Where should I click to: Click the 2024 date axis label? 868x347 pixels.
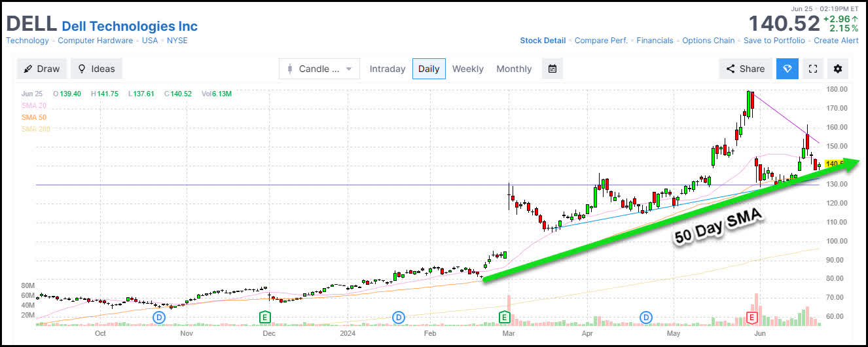[348, 333]
